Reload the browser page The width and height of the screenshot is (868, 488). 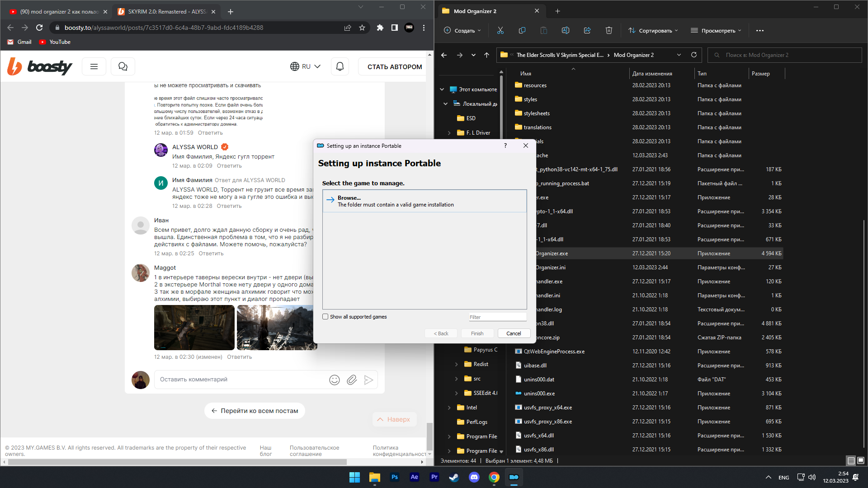39,28
